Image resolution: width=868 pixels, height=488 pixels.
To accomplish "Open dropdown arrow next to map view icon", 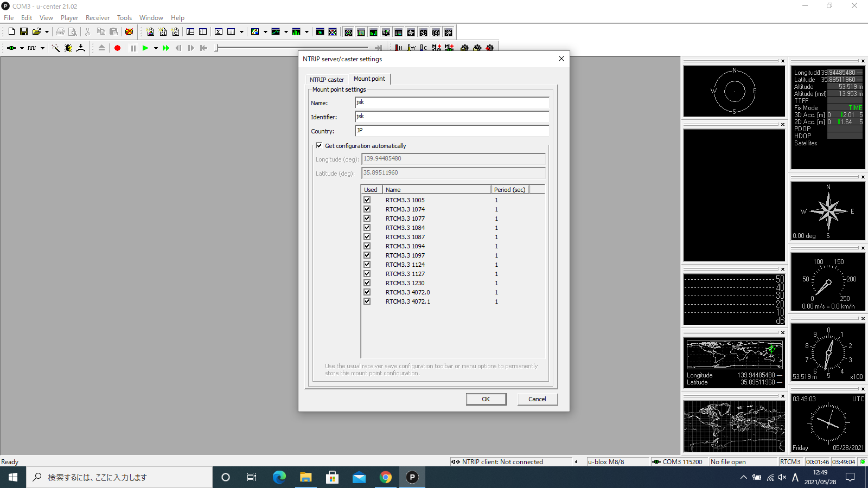I will [x=265, y=32].
